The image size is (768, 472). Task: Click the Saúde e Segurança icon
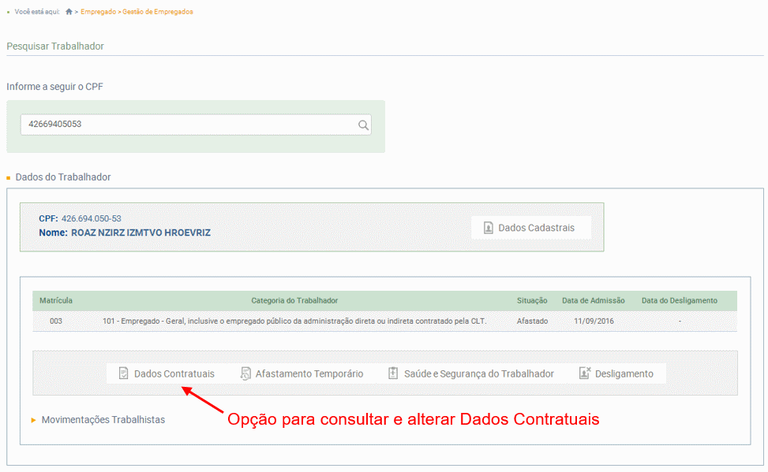click(x=394, y=374)
